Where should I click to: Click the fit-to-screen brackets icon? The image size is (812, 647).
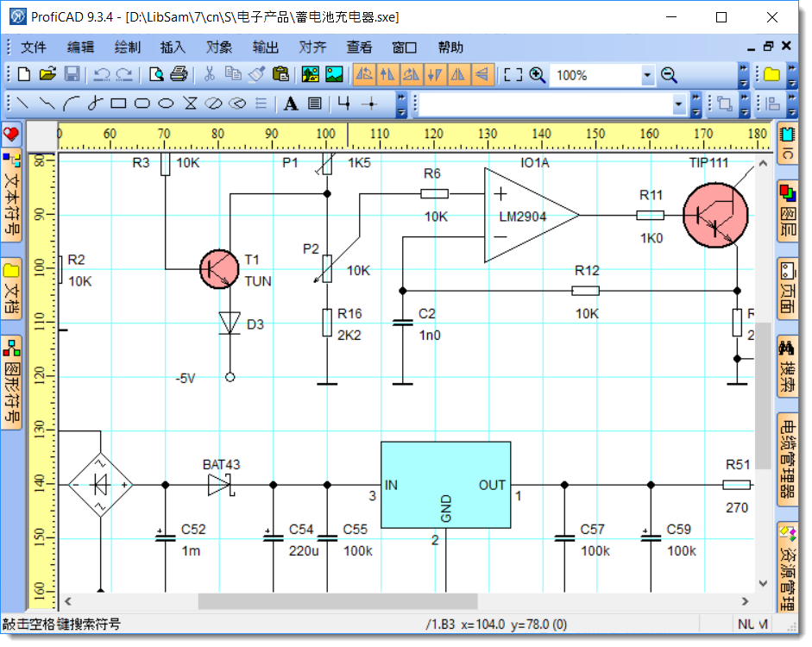513,75
